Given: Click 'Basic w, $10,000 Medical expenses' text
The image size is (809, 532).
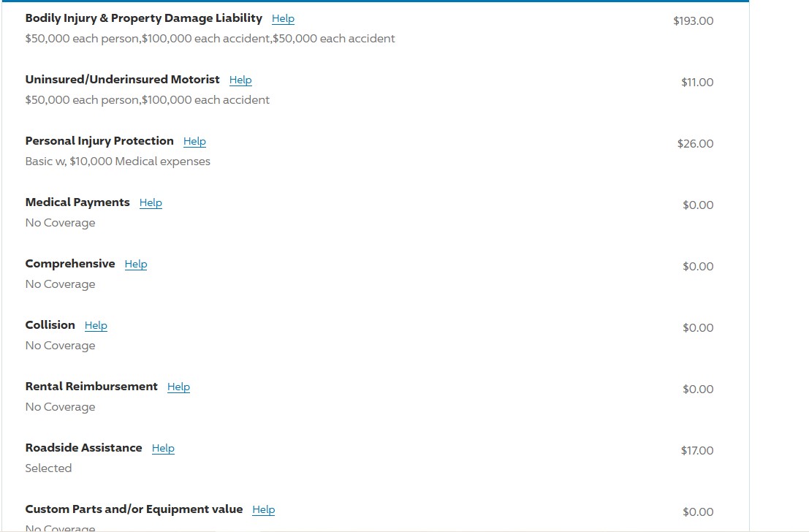Looking at the screenshot, I should pyautogui.click(x=118, y=161).
